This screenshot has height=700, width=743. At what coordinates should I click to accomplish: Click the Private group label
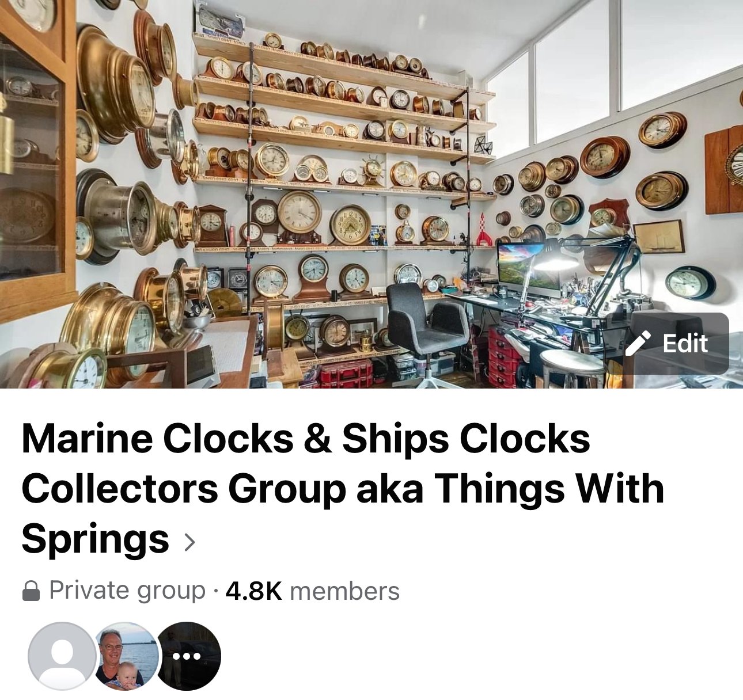click(x=127, y=591)
